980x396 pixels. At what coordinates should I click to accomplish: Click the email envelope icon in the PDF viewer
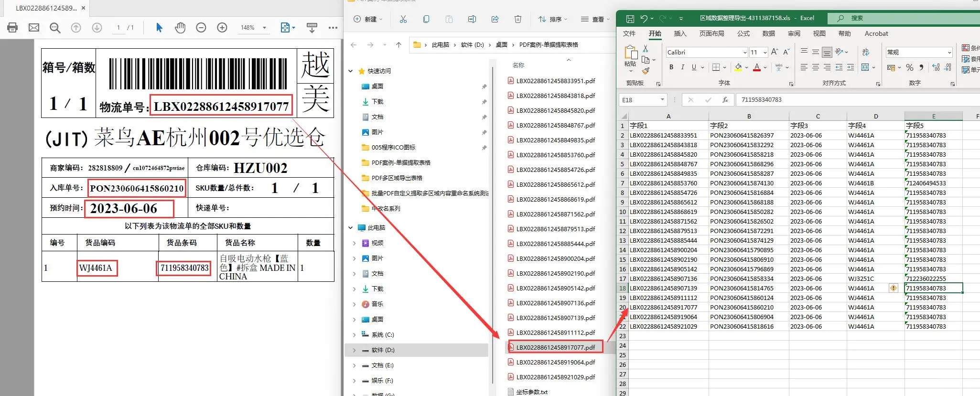34,28
